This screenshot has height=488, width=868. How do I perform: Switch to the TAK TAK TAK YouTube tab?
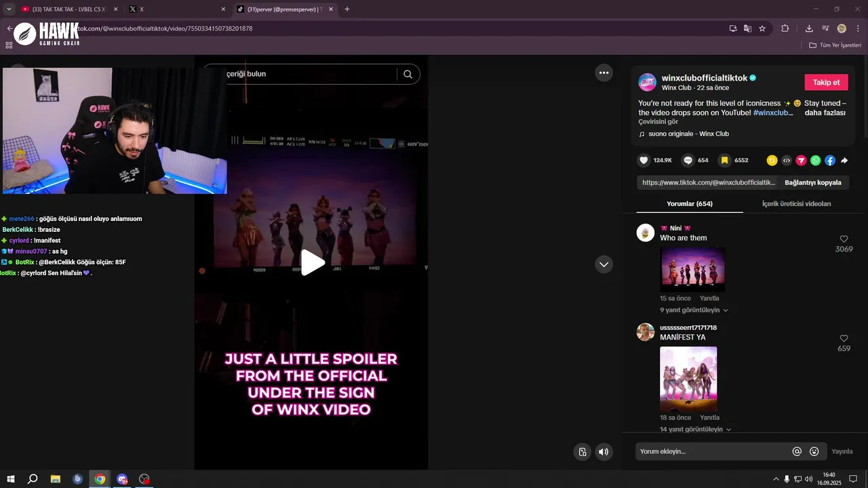coord(67,9)
